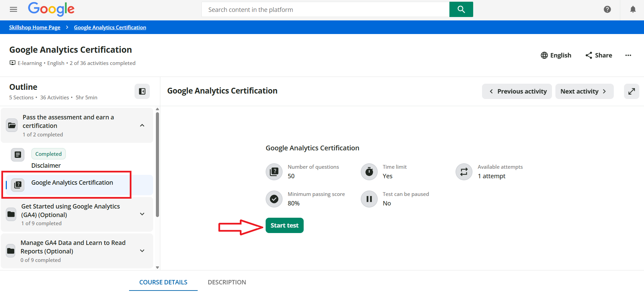Click the green search magnifier button

tap(461, 10)
